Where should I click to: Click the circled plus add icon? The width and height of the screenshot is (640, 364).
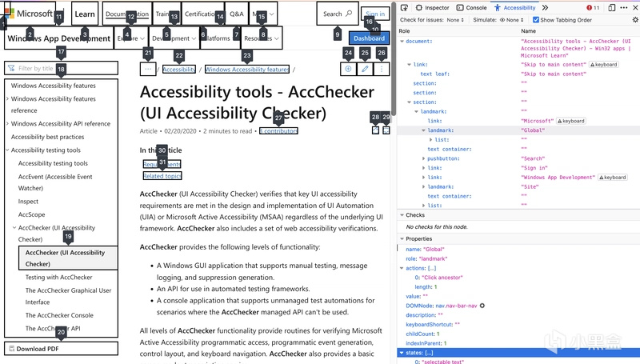[x=348, y=69]
